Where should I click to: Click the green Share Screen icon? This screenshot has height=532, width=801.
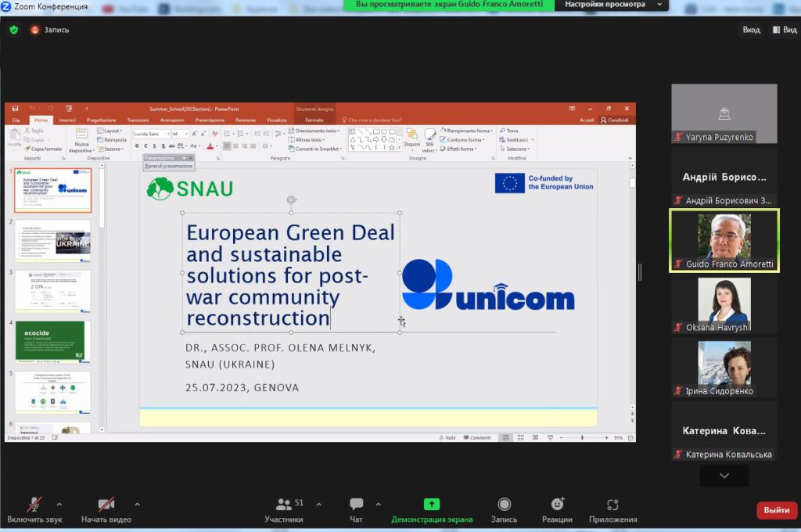(432, 505)
